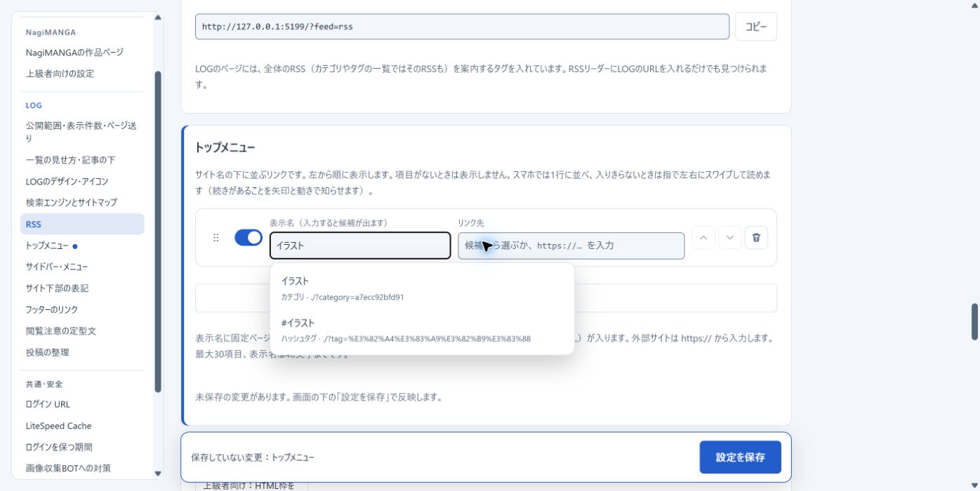This screenshot has width=980, height=491.
Task: Go to トップメニュー in sidebar
Action: click(82, 245)
